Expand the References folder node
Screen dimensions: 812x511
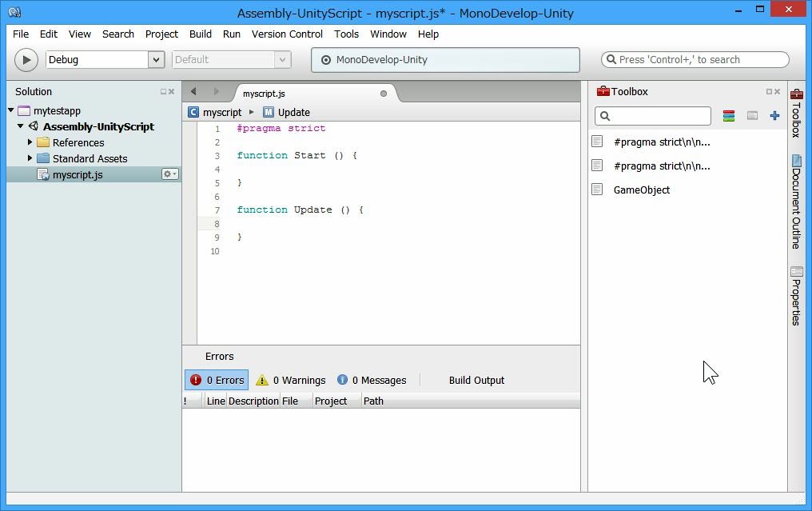pyautogui.click(x=30, y=142)
